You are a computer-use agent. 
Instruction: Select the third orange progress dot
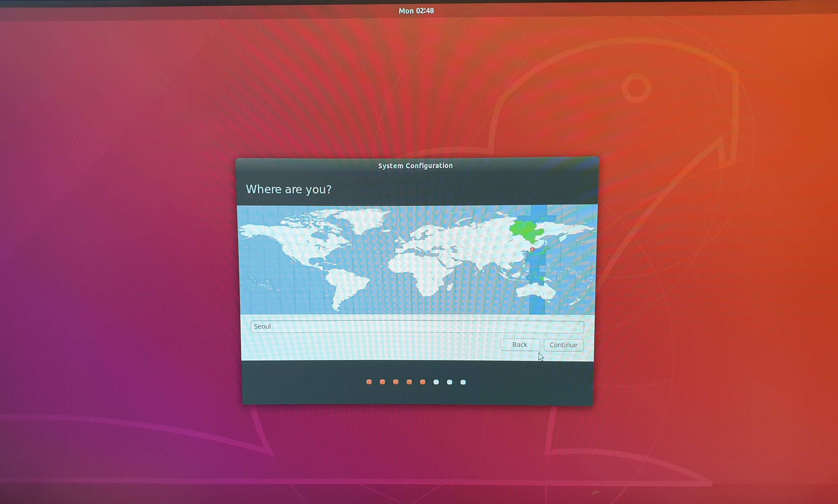[396, 382]
